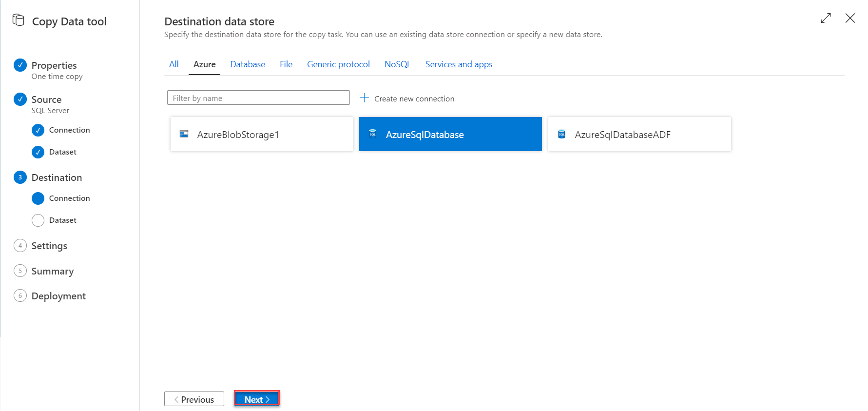
Task: Click the Source step checkmark icon
Action: (20, 99)
